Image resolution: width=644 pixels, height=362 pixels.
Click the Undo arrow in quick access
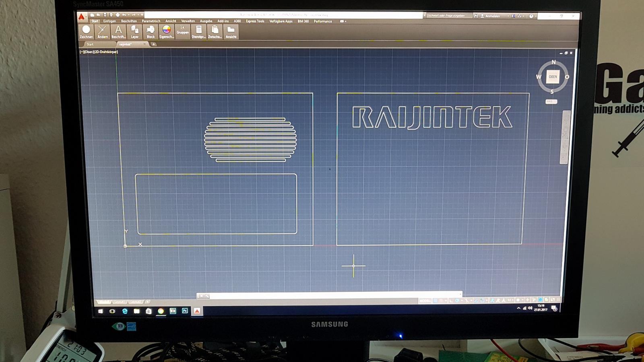pos(124,15)
